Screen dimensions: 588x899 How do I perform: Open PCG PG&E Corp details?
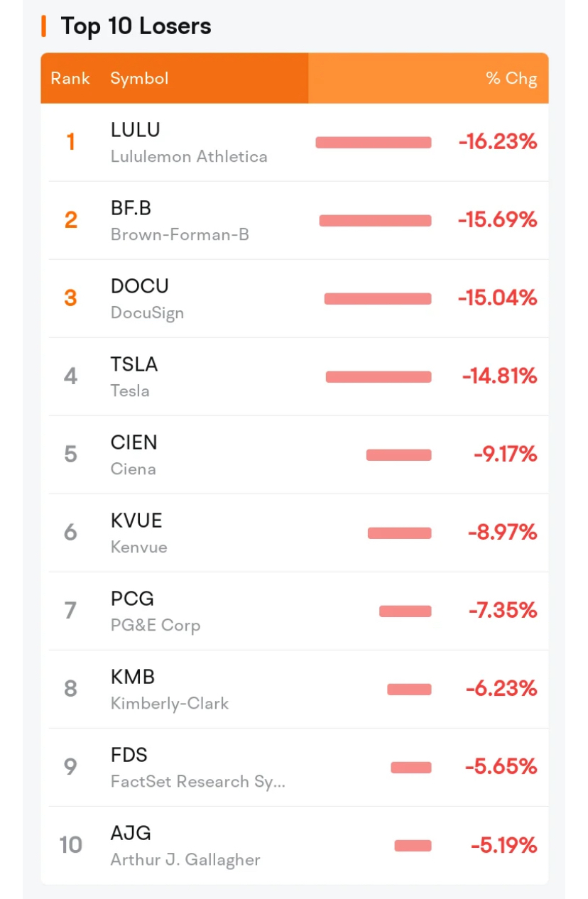294,611
